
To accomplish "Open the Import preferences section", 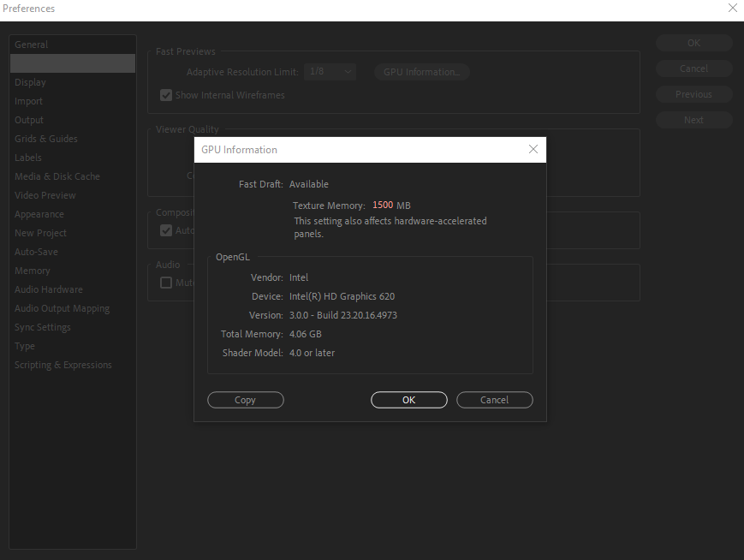I will (x=27, y=101).
